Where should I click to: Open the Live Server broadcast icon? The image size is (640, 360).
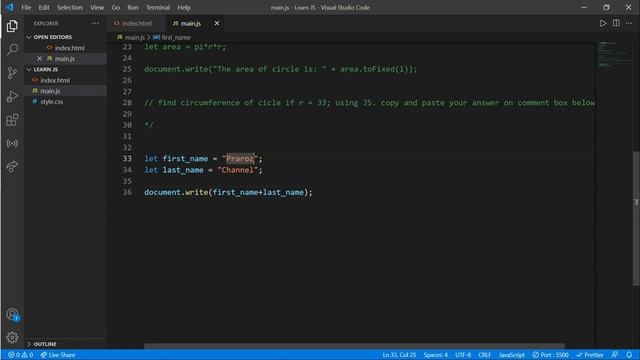[12, 143]
